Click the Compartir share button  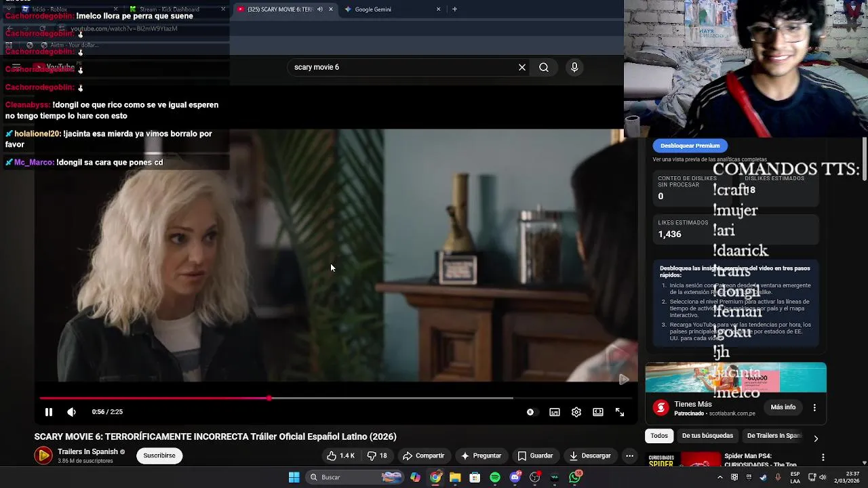click(422, 455)
